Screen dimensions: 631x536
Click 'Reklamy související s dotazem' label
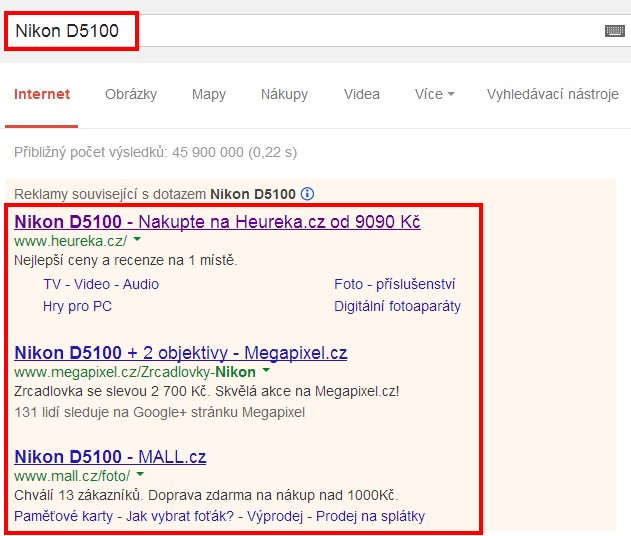(x=110, y=194)
